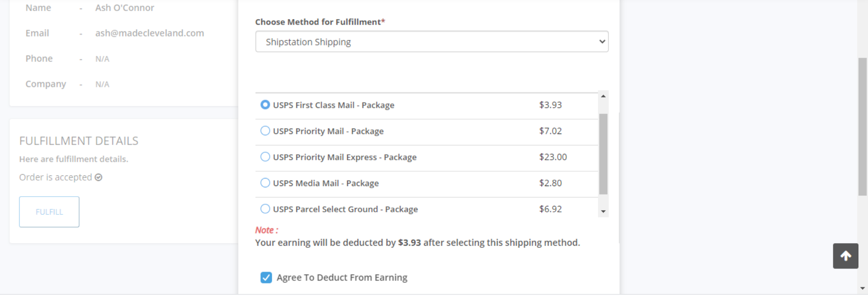Choose USPS Priority Mail Express radio button

click(x=265, y=157)
